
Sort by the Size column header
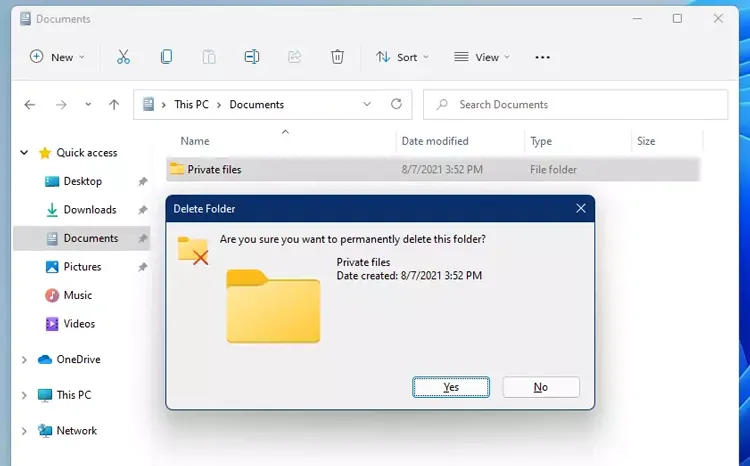tap(646, 141)
